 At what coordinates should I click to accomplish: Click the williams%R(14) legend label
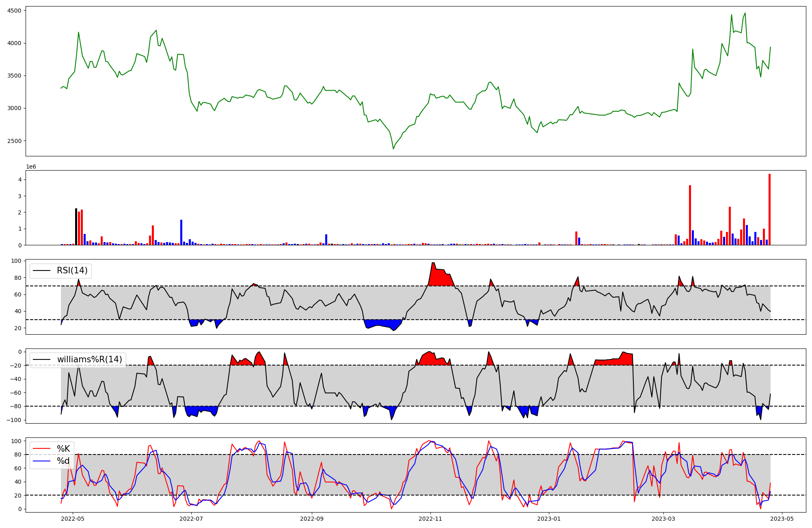point(89,359)
